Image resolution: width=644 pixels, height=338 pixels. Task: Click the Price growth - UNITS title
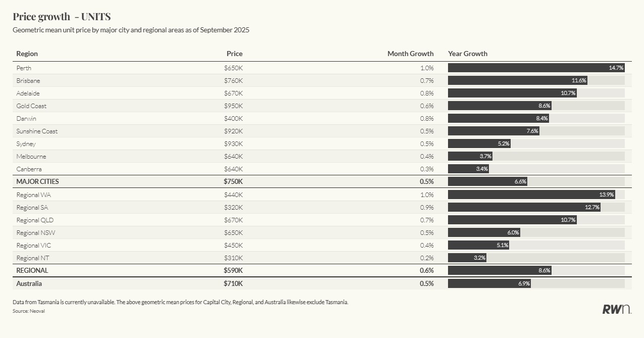61,17
